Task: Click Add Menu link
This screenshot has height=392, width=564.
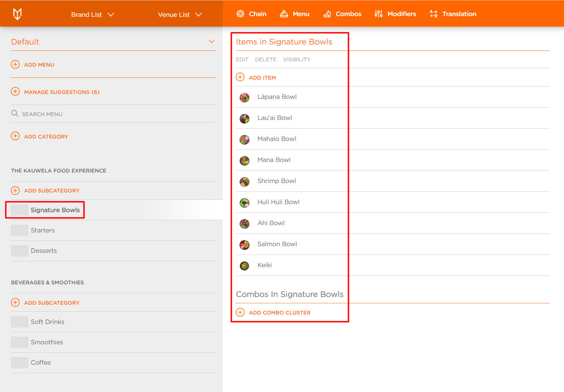Action: [x=39, y=65]
